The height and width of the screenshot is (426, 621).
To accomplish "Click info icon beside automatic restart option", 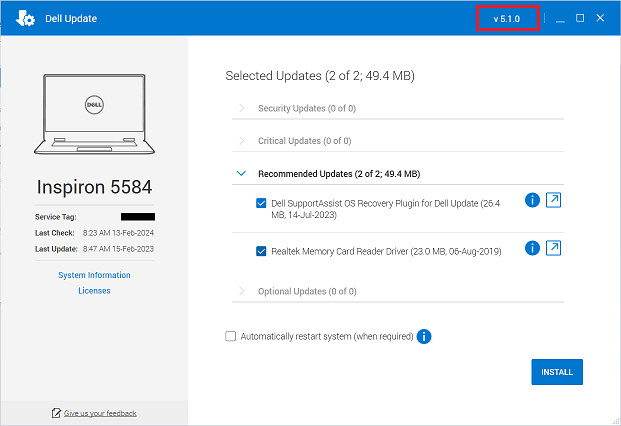I will (424, 337).
